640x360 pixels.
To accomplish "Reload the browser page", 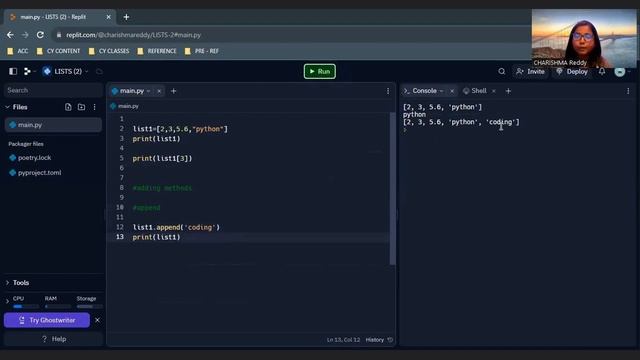I will tap(40, 35).
